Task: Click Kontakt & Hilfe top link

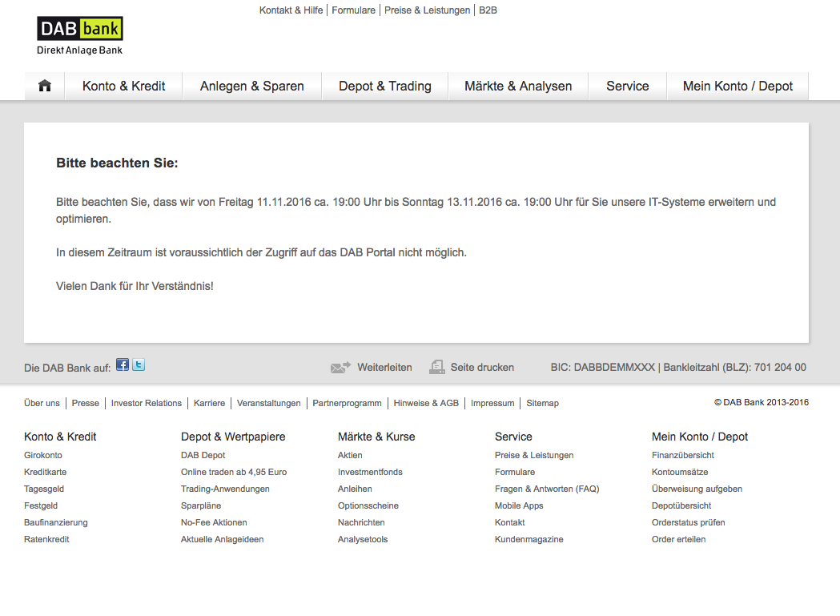Action: 291,10
